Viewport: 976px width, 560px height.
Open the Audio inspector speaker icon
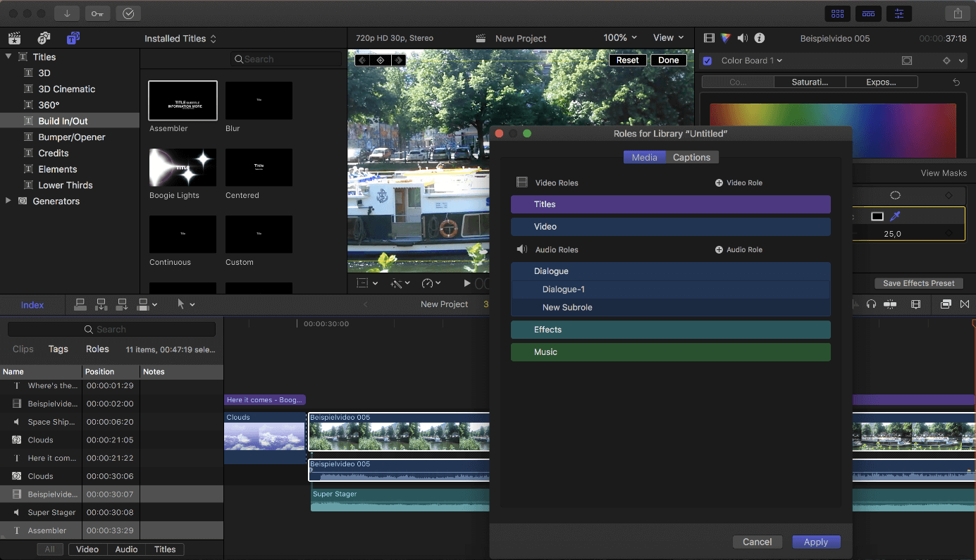[744, 38]
